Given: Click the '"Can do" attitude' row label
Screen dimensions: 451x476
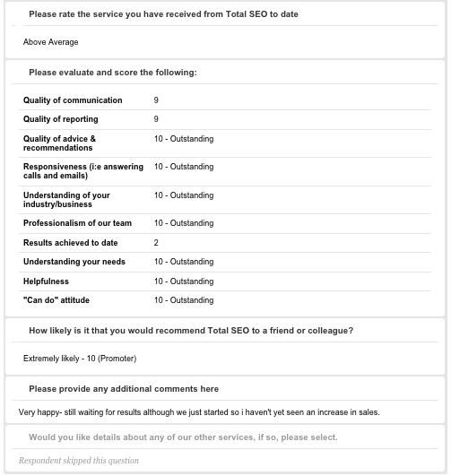Looking at the screenshot, I should point(56,300).
